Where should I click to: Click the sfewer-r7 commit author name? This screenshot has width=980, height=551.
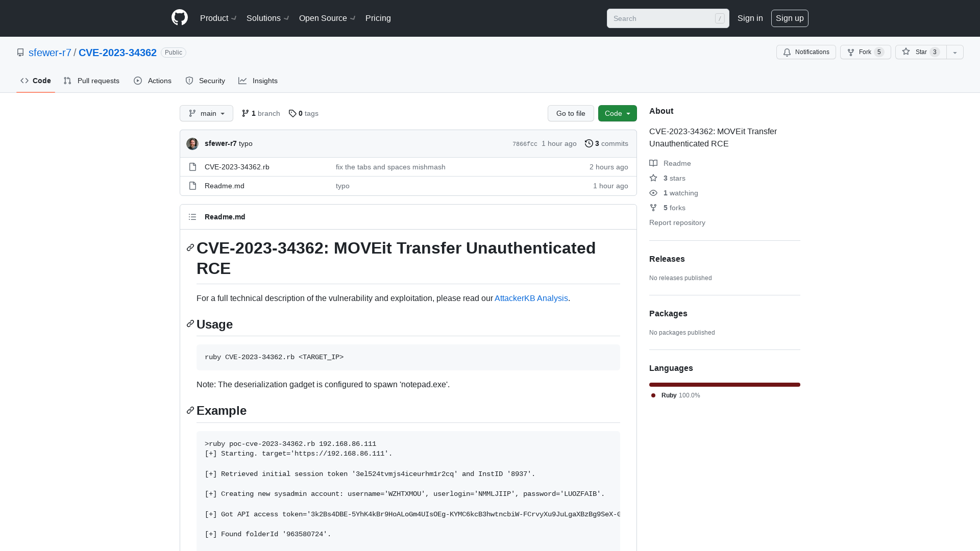click(x=220, y=143)
